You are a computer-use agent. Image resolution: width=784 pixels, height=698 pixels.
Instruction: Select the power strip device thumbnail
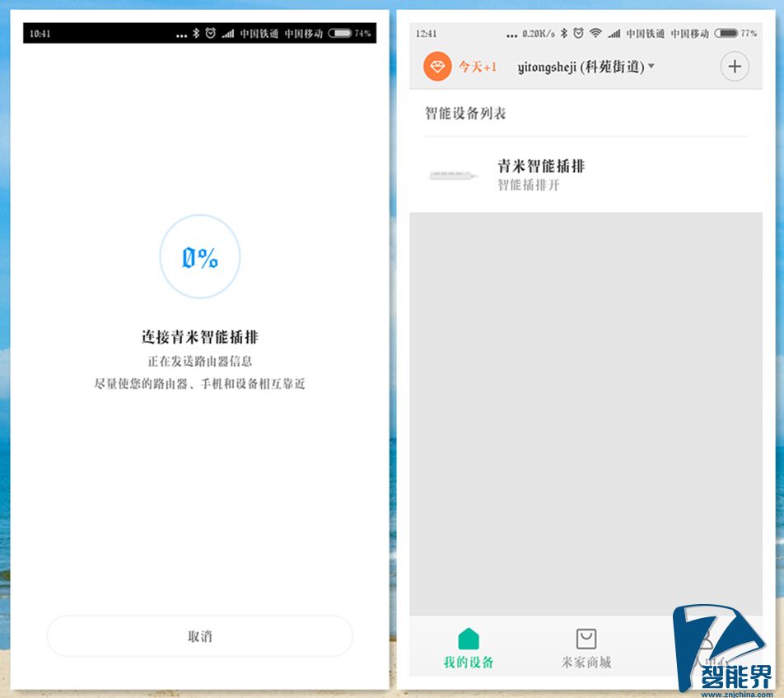454,176
